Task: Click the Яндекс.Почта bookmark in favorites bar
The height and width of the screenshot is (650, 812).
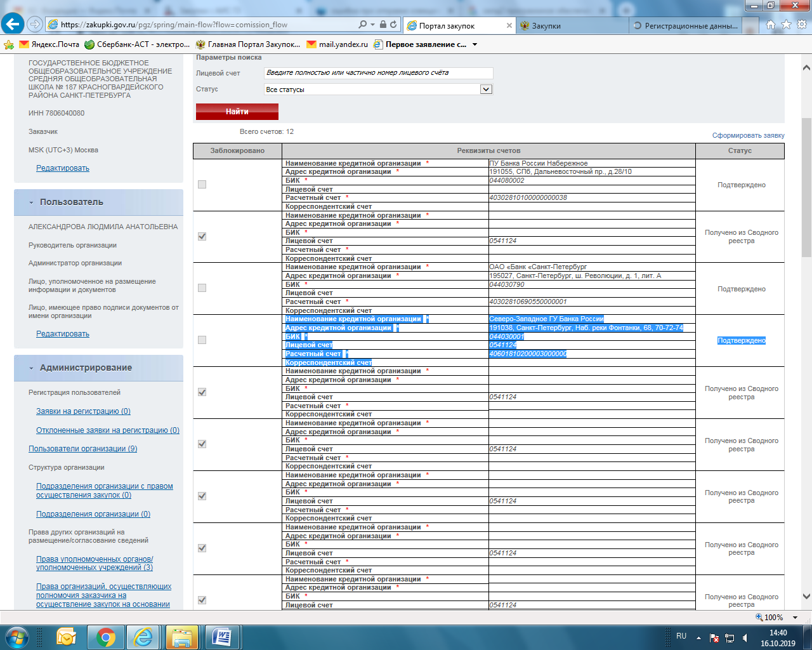Action: point(49,44)
